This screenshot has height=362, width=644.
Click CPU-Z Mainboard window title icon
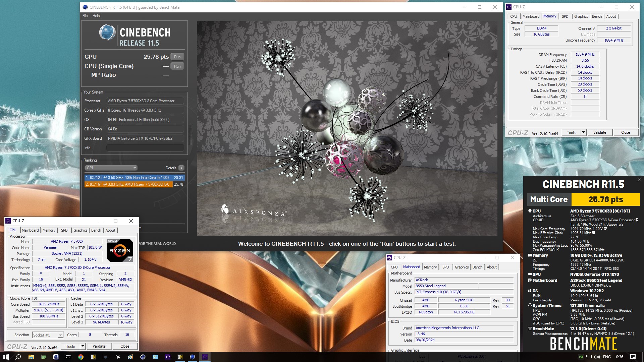point(389,257)
